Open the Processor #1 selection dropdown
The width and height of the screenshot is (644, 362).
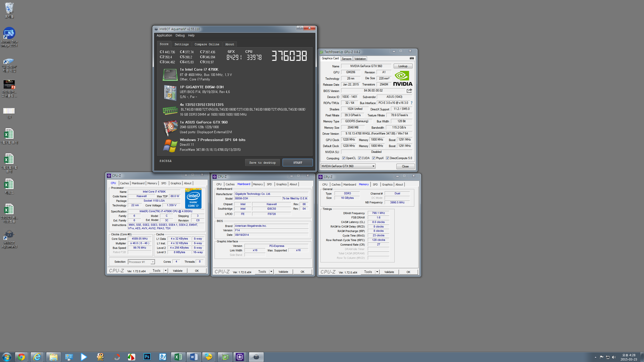point(141,262)
